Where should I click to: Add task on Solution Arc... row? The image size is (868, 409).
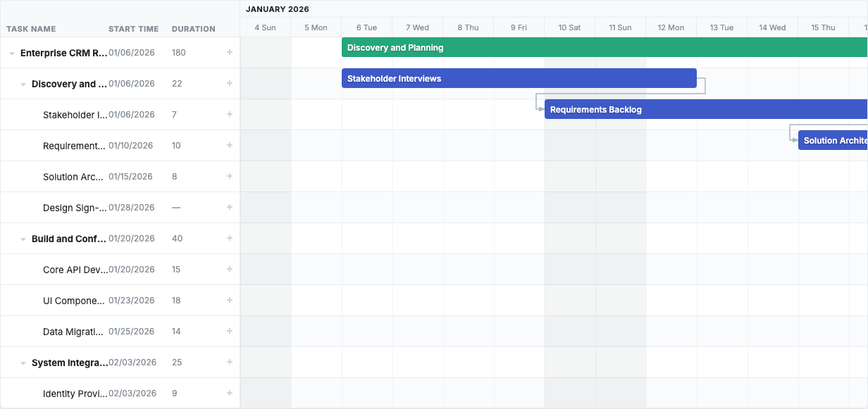tap(229, 177)
